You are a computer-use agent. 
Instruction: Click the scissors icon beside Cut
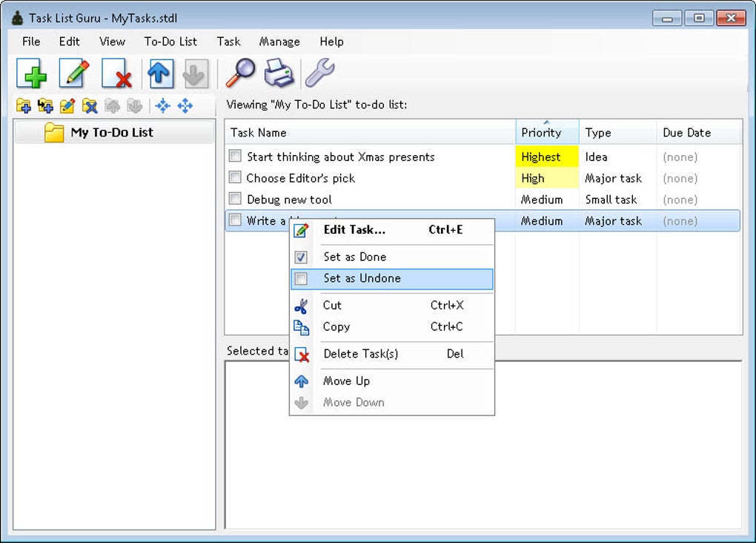[x=302, y=306]
